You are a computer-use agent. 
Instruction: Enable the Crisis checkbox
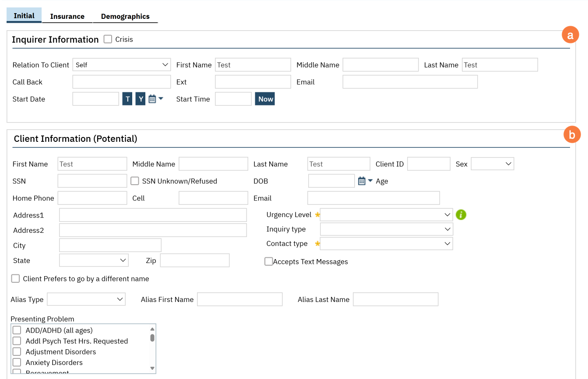pos(108,39)
